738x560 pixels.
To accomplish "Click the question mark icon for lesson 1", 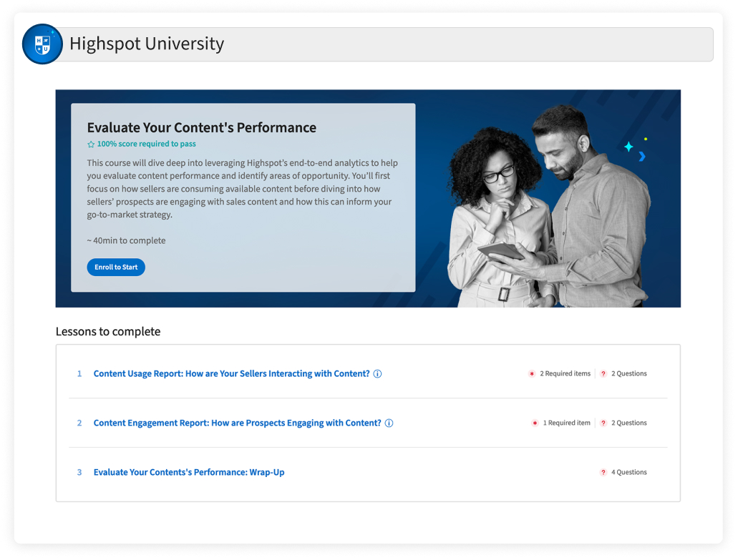I will [x=603, y=374].
